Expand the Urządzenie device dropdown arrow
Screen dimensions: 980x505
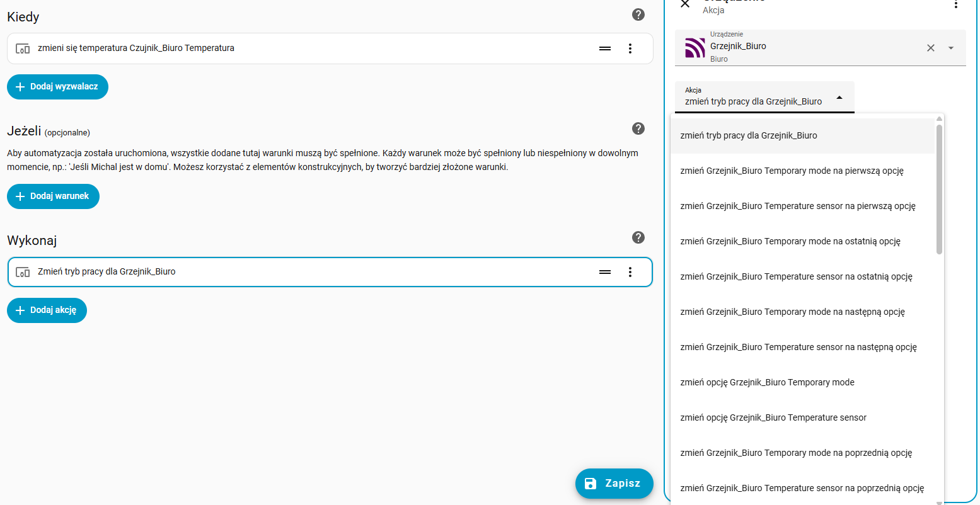click(951, 48)
